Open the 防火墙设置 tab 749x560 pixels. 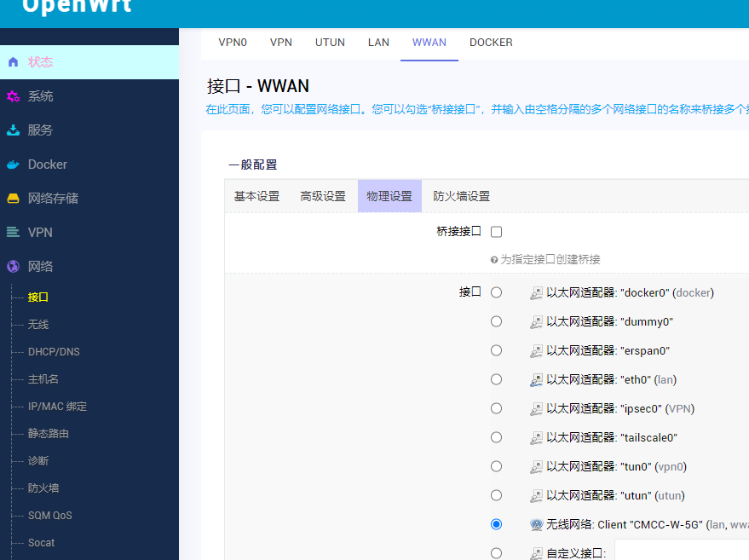click(x=462, y=196)
